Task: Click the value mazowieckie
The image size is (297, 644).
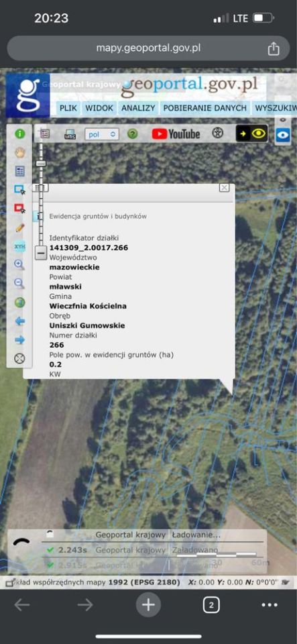Action: pos(74,267)
